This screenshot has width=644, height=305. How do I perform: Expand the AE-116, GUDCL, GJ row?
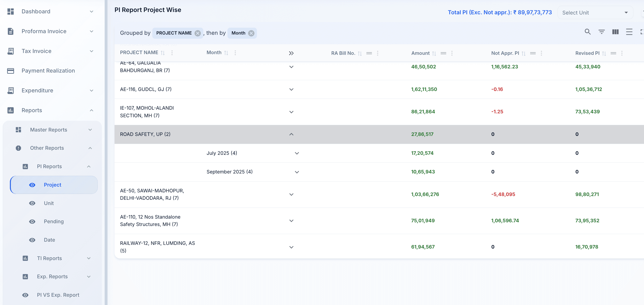point(291,89)
